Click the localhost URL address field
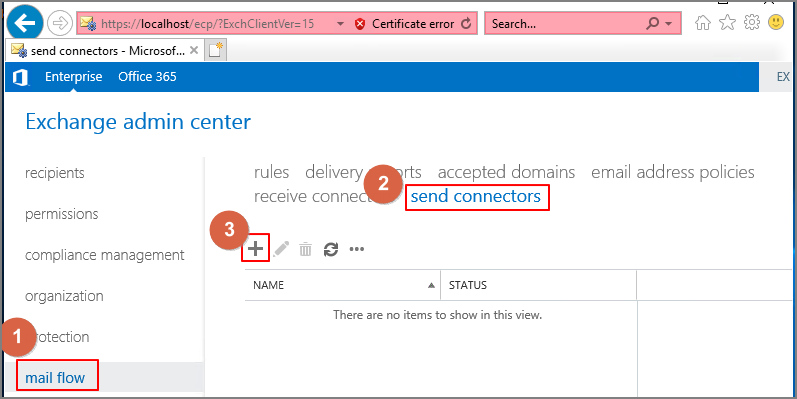This screenshot has height=399, width=797. point(207,24)
